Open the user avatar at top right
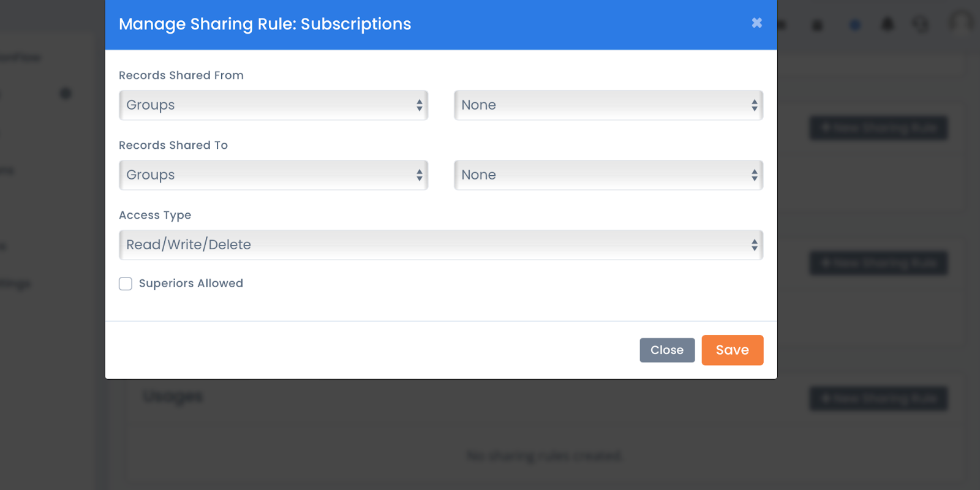 962,23
